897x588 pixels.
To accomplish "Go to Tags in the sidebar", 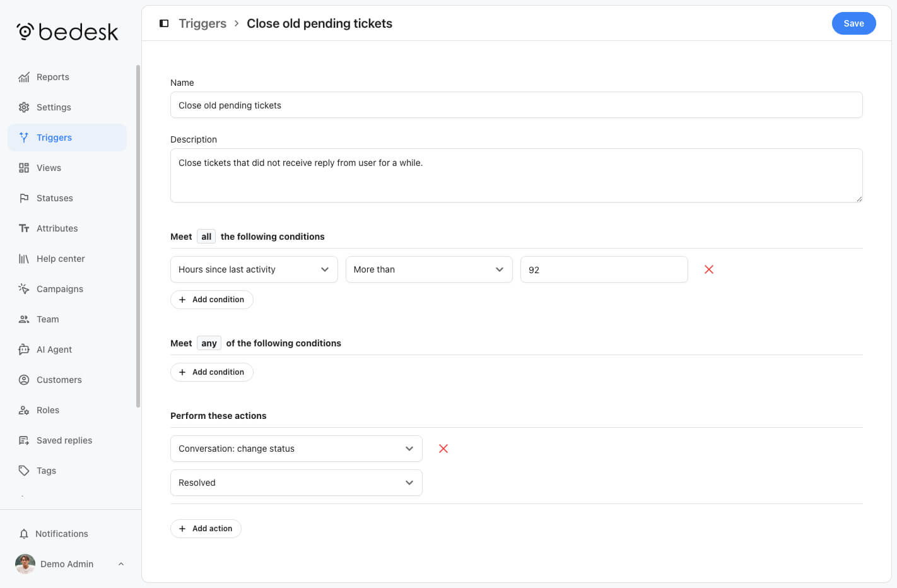I will 67,471.
